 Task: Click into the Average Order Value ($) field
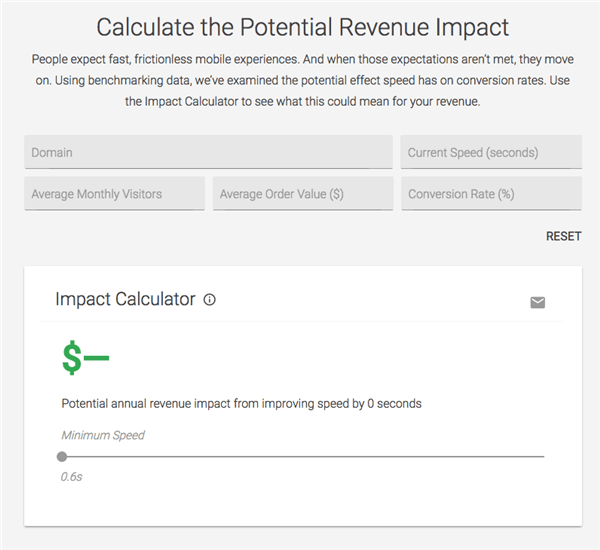302,194
